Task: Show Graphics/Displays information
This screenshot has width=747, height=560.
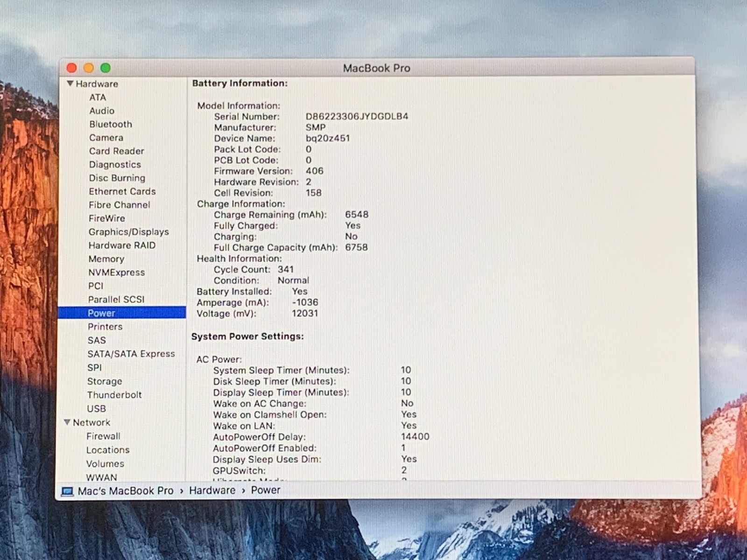Action: [129, 232]
